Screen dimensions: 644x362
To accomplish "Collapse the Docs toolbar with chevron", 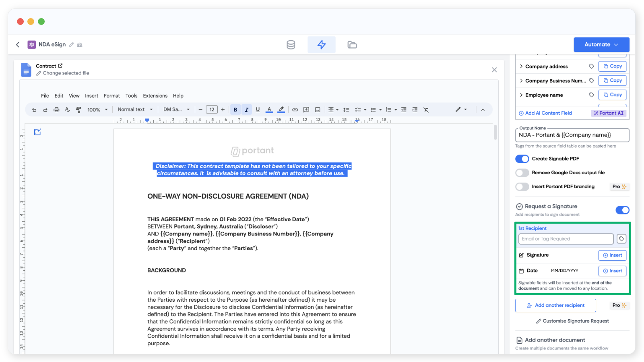I will tap(483, 109).
